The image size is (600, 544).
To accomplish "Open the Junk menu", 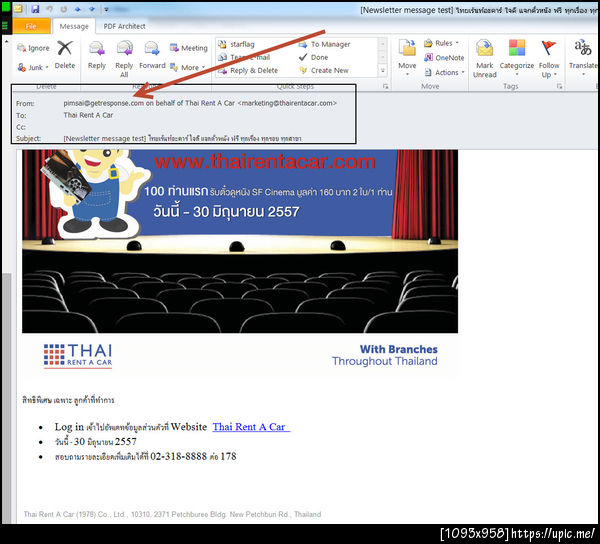I will [x=33, y=67].
